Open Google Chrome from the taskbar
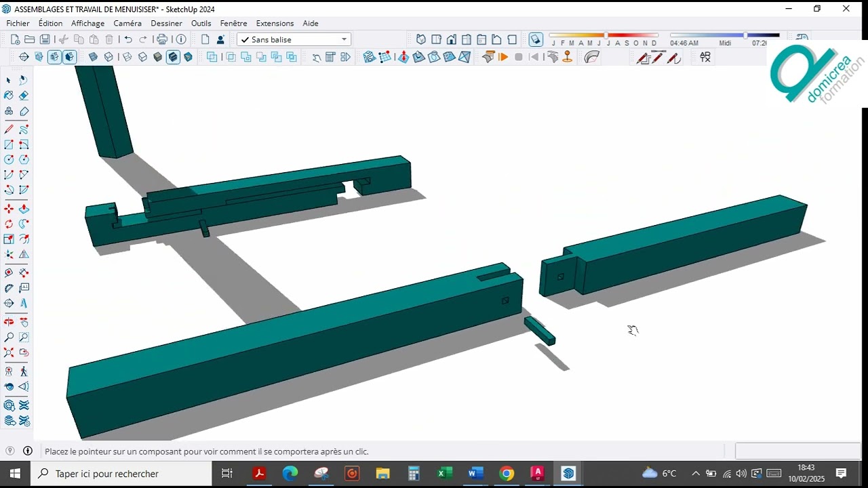The image size is (868, 488). pyautogui.click(x=507, y=474)
